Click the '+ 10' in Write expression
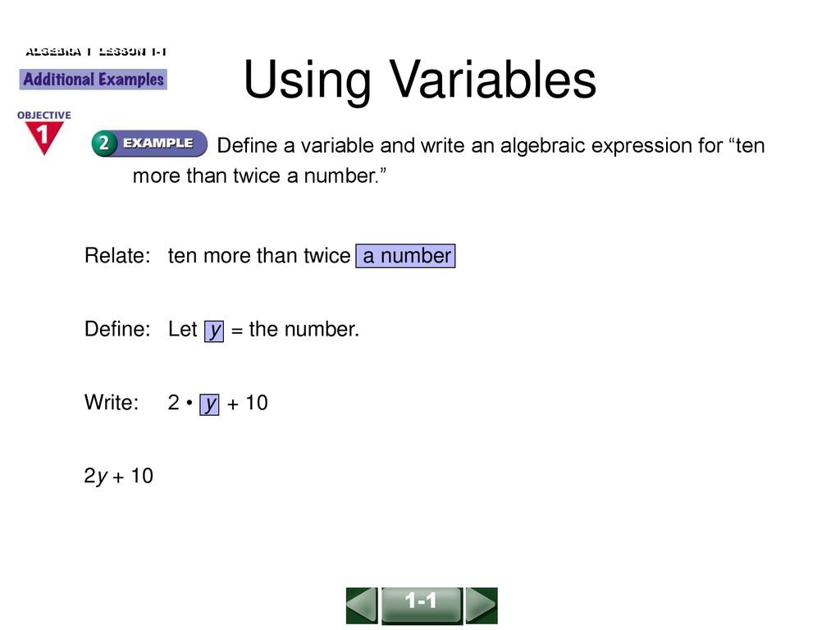The width and height of the screenshot is (840, 630). click(248, 403)
